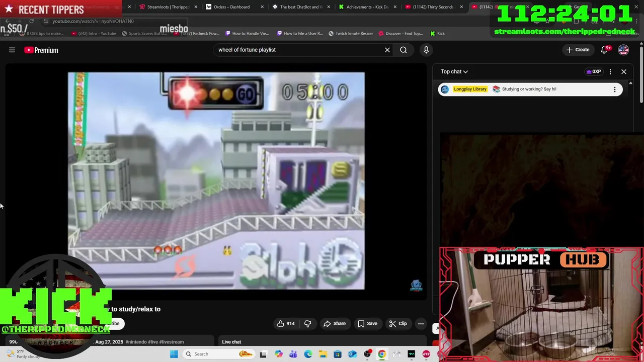This screenshot has width=644, height=362.
Task: Open the live chat options menu
Action: click(610, 71)
